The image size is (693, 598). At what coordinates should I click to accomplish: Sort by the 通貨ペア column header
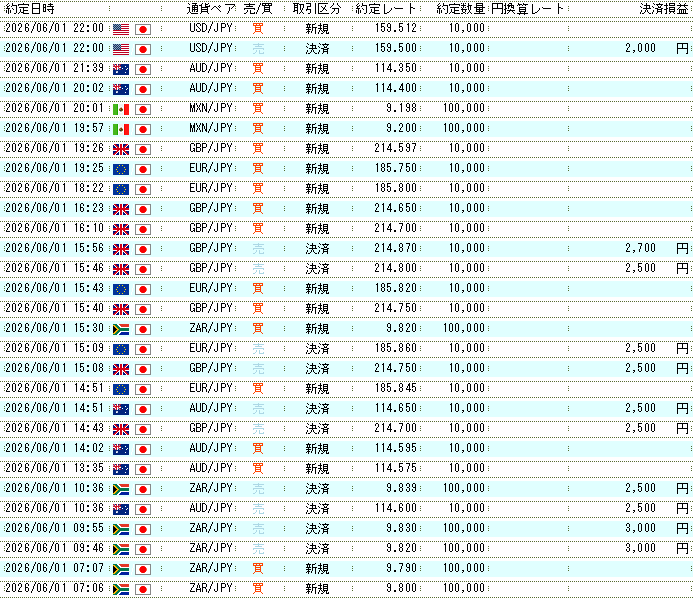(x=211, y=8)
